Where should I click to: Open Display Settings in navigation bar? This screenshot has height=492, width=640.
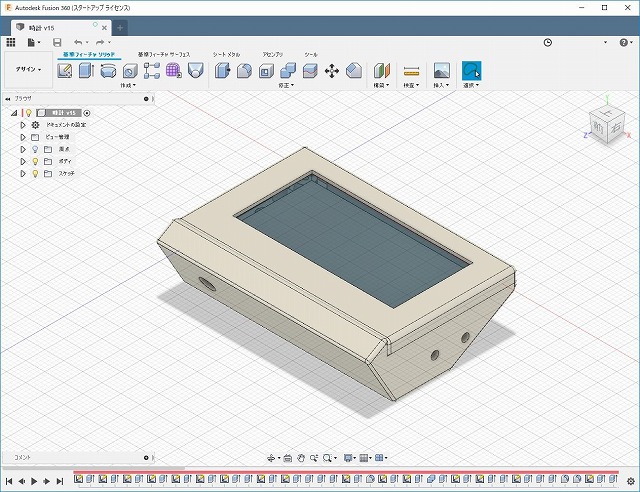pyautogui.click(x=348, y=458)
